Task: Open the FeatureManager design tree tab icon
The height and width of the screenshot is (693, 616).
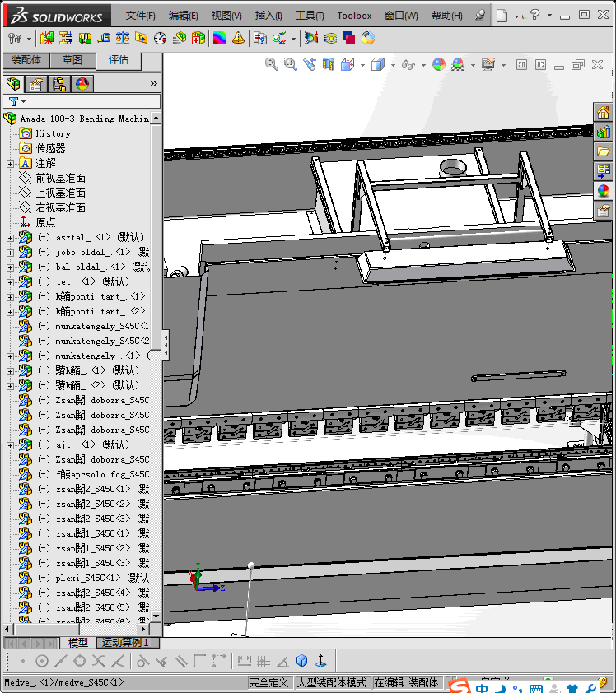Action: click(x=13, y=83)
